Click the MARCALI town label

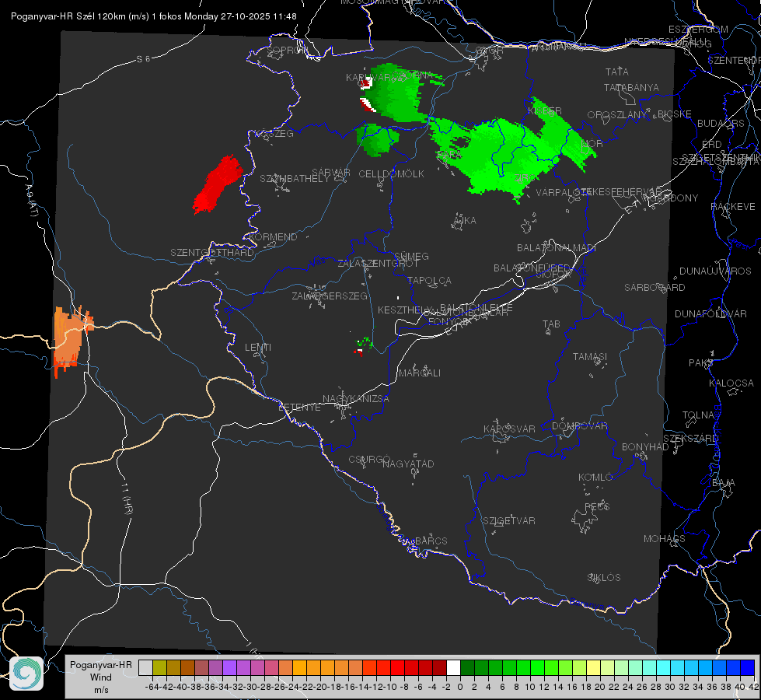[420, 373]
